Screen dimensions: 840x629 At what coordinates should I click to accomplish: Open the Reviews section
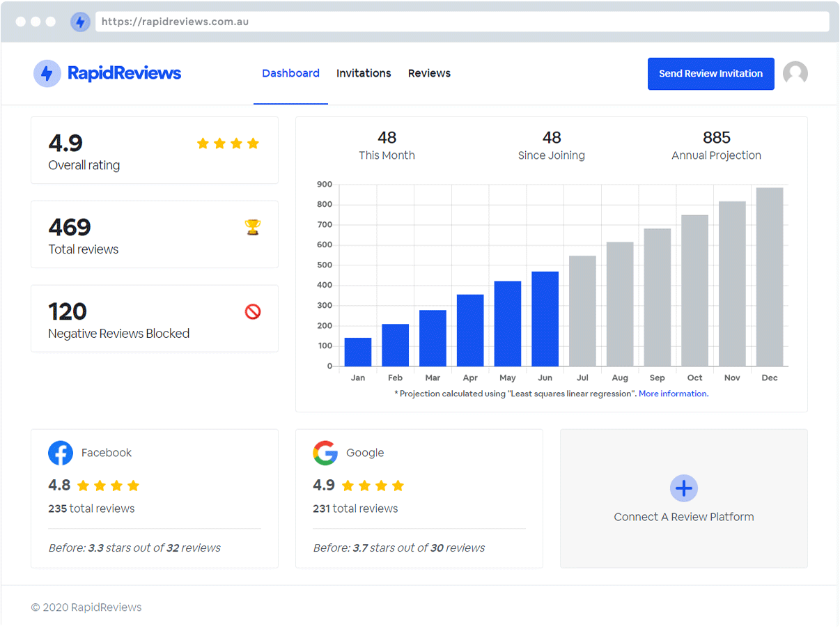[x=429, y=73]
